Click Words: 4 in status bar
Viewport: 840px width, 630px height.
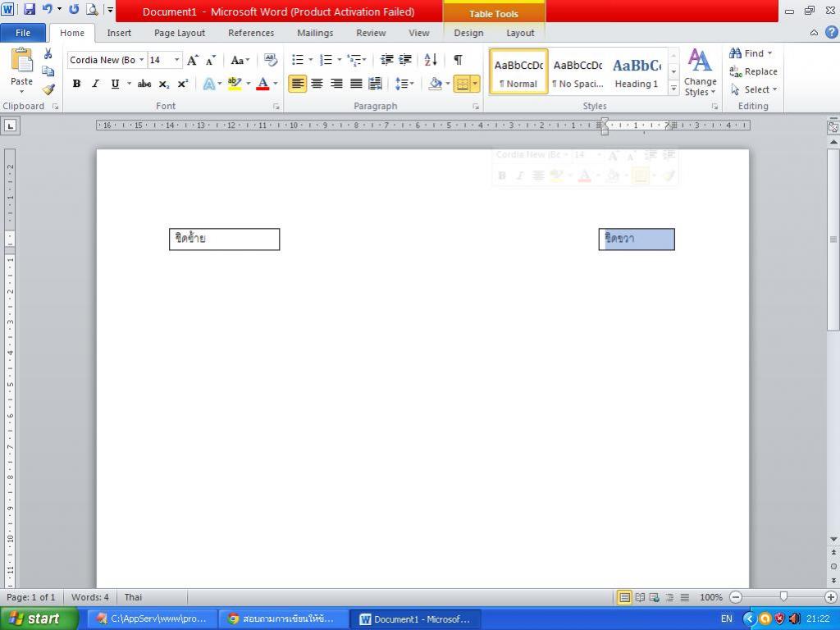[x=90, y=597]
